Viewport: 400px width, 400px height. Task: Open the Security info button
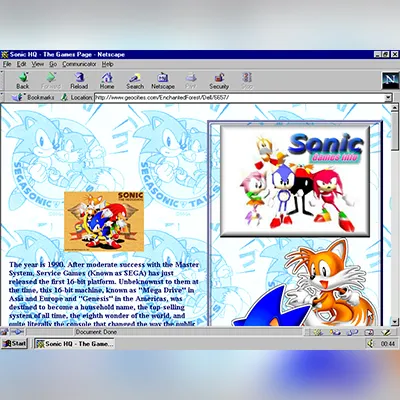pyautogui.click(x=219, y=81)
